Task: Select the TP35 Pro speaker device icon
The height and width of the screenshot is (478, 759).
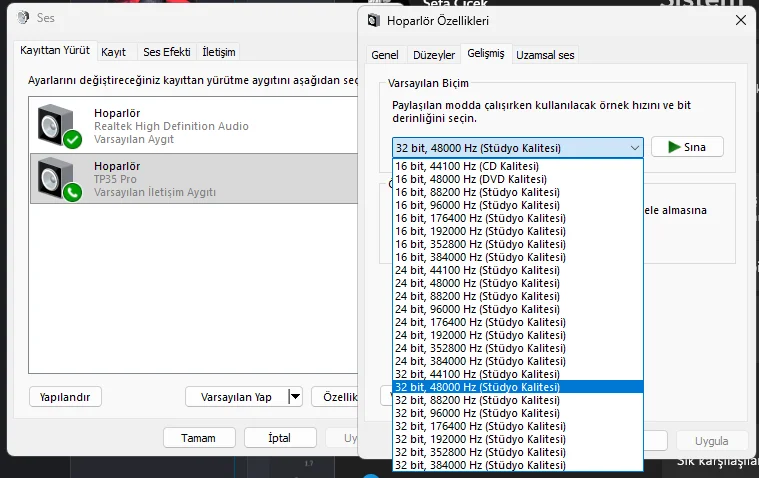Action: coord(60,179)
